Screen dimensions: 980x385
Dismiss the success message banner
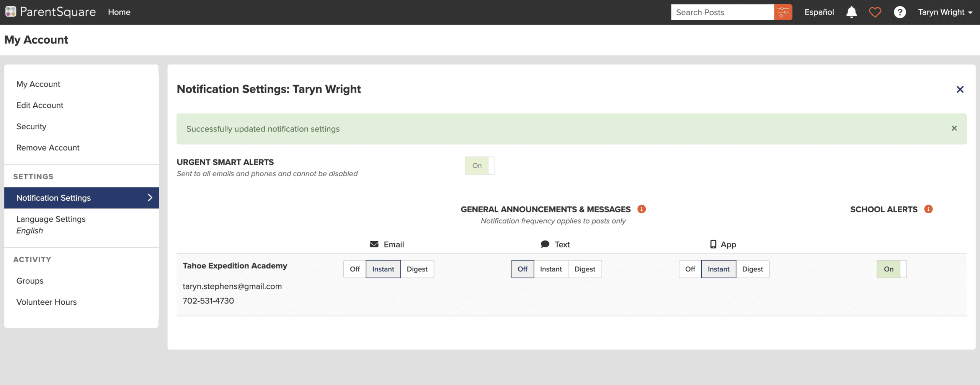tap(954, 128)
